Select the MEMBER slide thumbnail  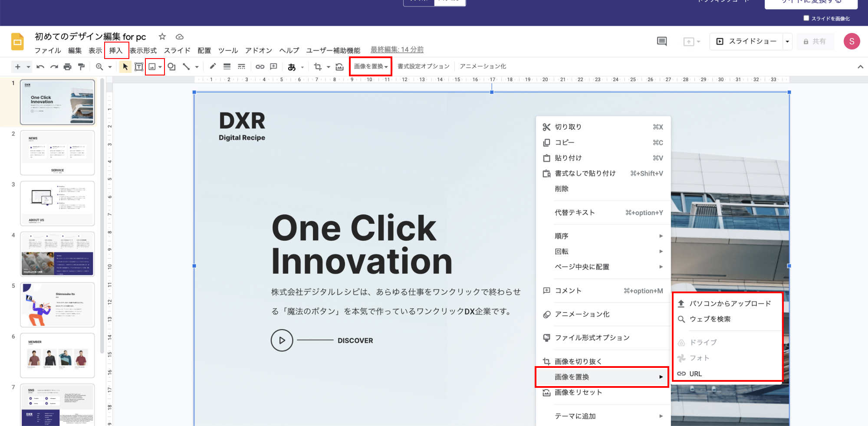tap(57, 355)
